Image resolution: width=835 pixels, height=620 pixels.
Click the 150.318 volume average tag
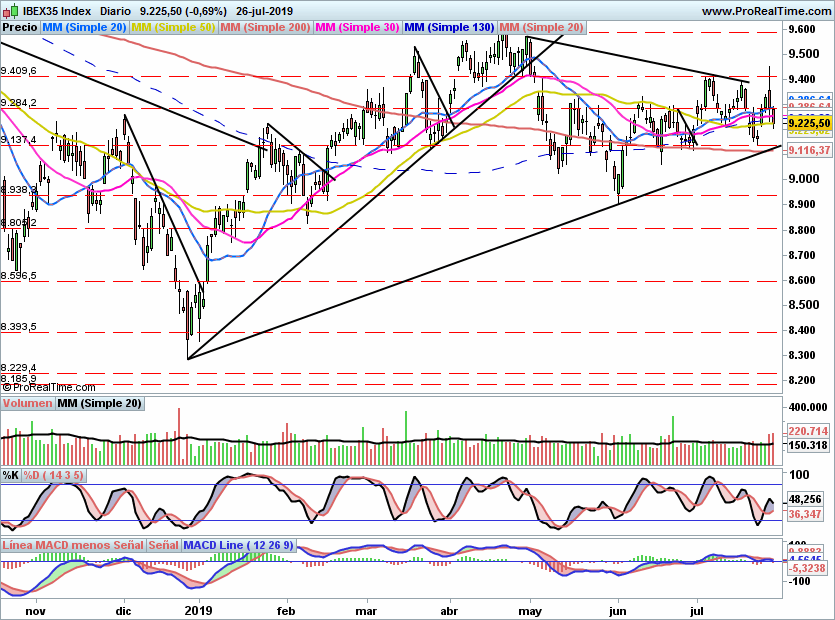point(808,445)
